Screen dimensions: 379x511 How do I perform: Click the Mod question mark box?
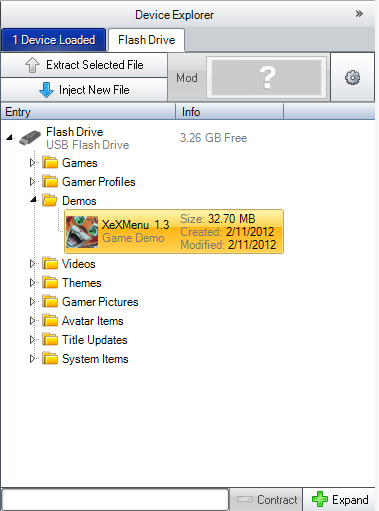[267, 77]
